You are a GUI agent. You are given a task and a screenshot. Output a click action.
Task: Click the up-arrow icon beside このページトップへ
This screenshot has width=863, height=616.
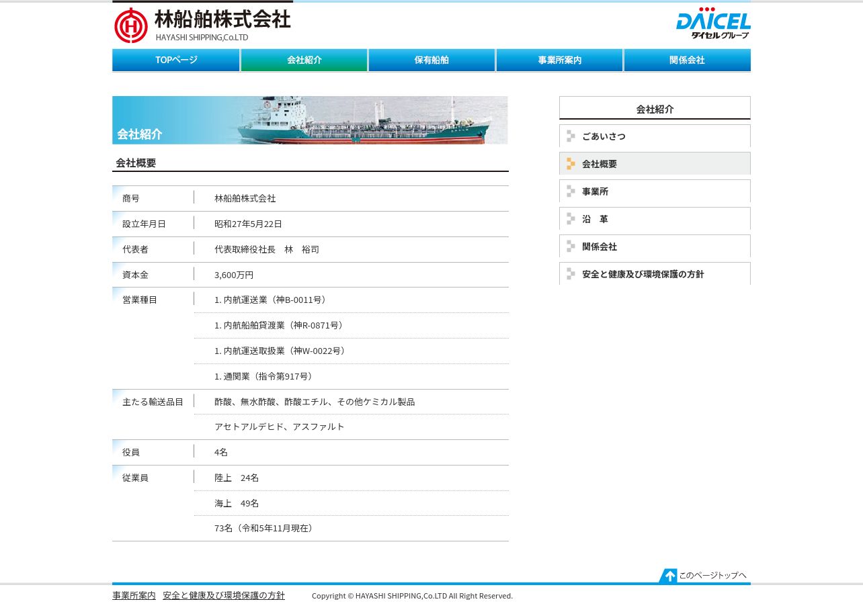point(668,576)
